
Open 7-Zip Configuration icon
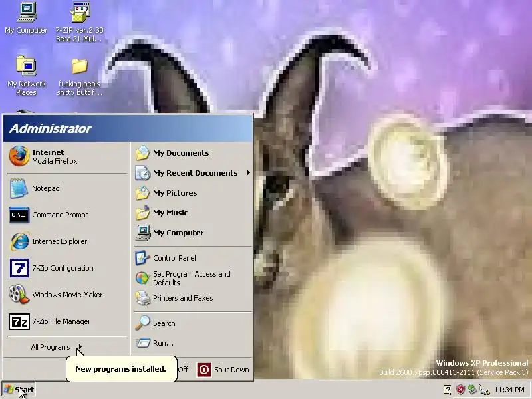click(x=19, y=268)
